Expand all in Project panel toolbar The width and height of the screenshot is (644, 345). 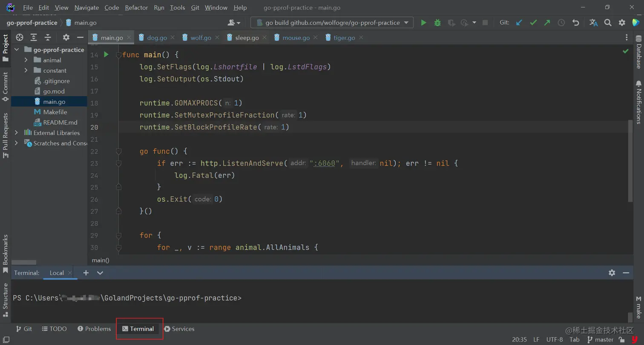point(34,37)
